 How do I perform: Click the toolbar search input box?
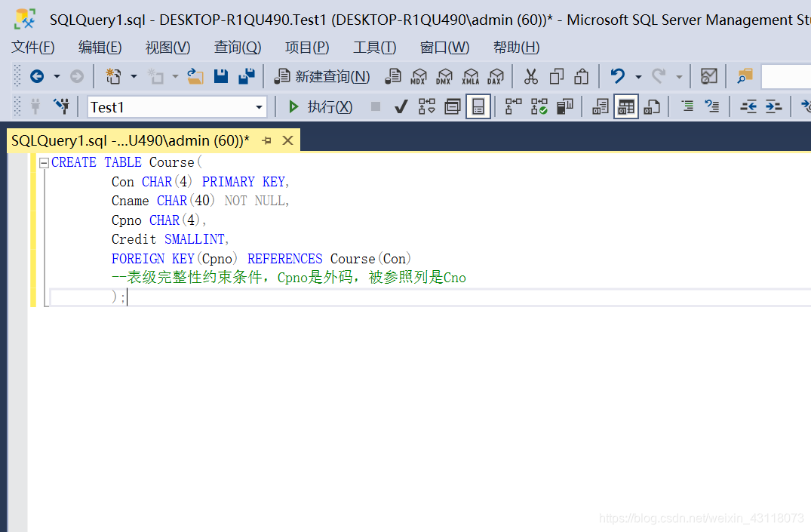point(785,76)
